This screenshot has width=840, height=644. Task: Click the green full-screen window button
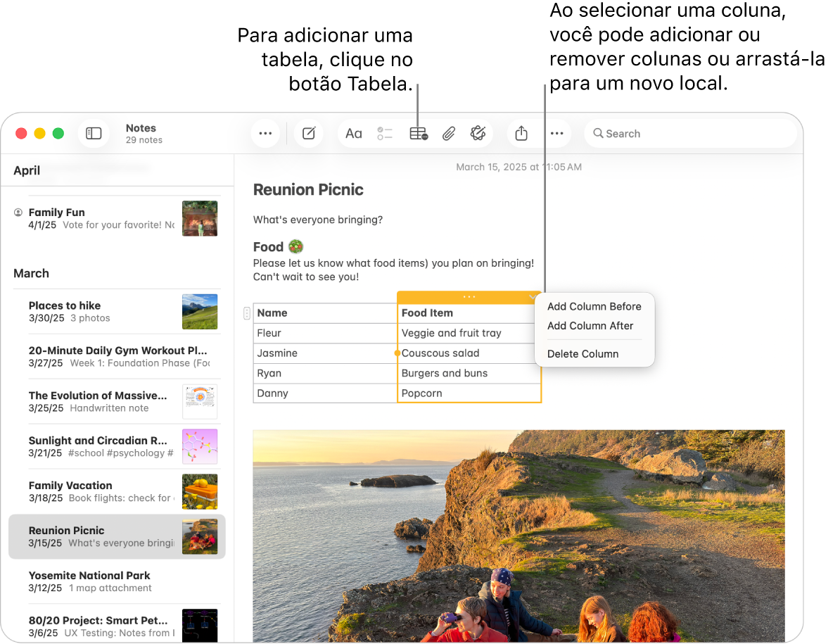pyautogui.click(x=58, y=134)
